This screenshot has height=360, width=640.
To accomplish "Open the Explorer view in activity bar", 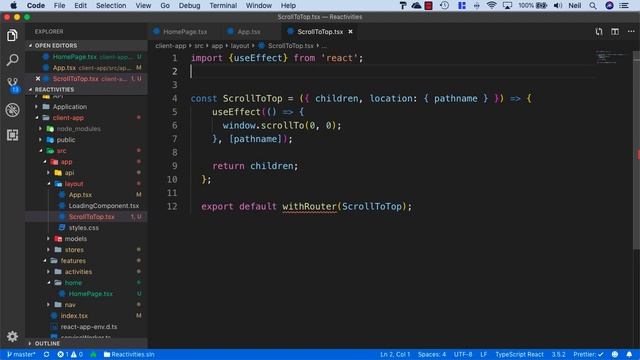I will click(12, 36).
